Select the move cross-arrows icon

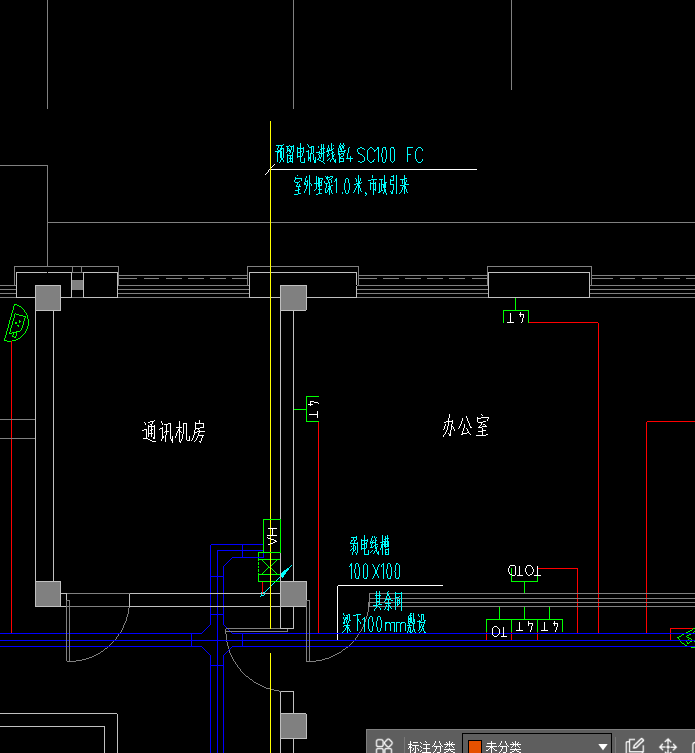pos(668,746)
